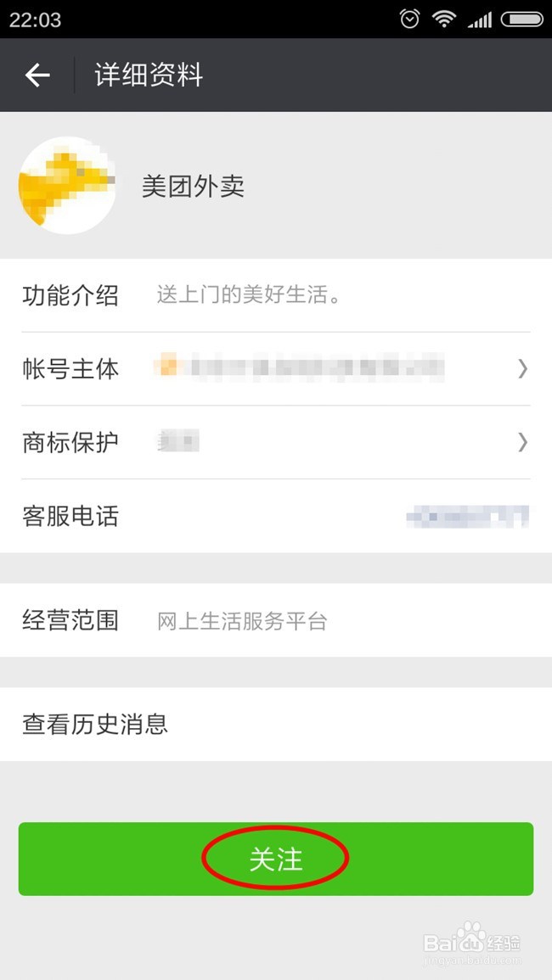Viewport: 552px width, 980px height.
Task: Tap the 美团外卖 account name text
Action: pyautogui.click(x=193, y=187)
